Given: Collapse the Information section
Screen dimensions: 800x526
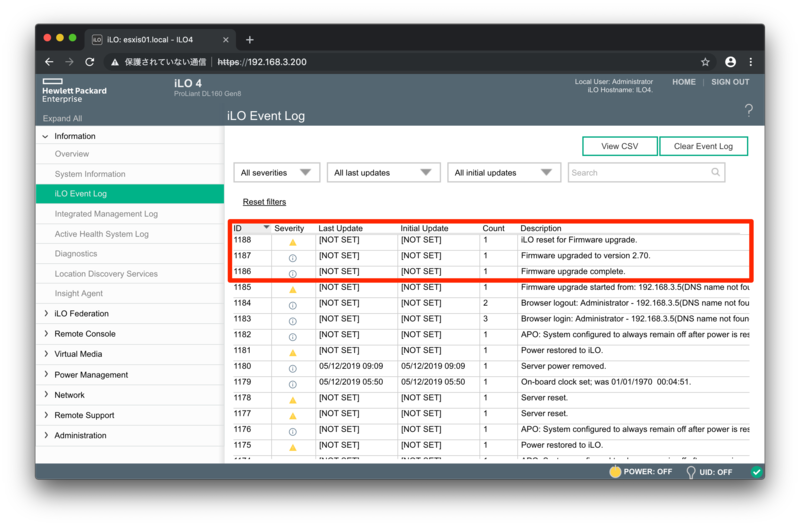Looking at the screenshot, I should coord(45,136).
